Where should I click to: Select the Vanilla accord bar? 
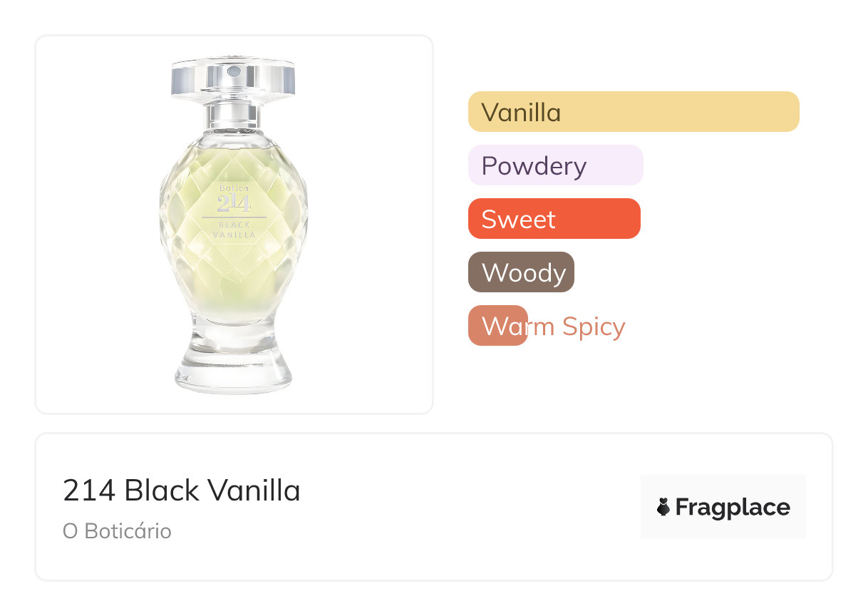pos(634,112)
